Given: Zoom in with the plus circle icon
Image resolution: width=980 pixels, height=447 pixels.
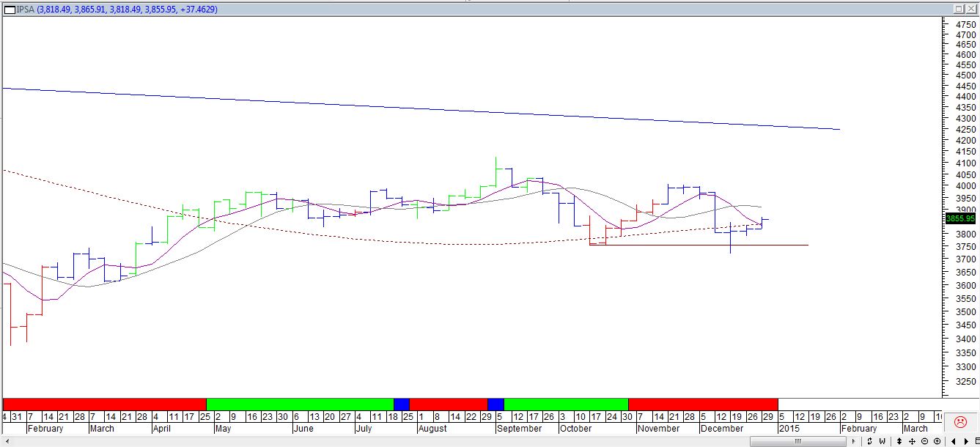Looking at the screenshot, I should 937,441.
